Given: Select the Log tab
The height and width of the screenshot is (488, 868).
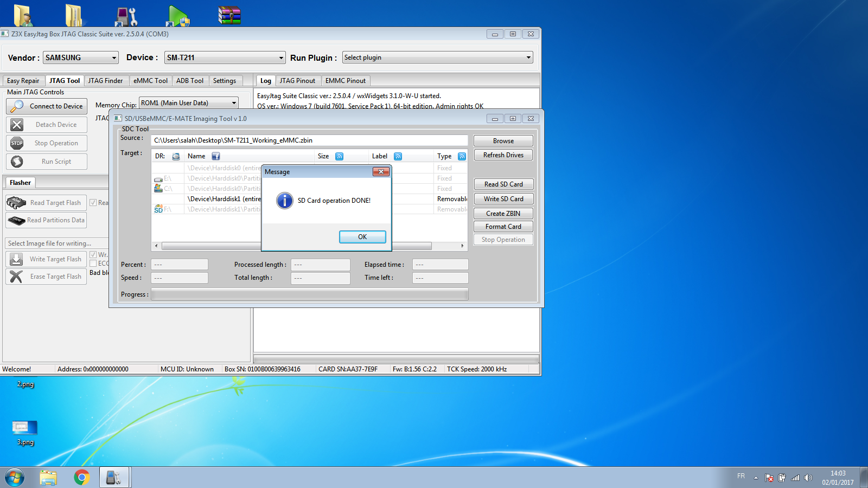Looking at the screenshot, I should 266,81.
